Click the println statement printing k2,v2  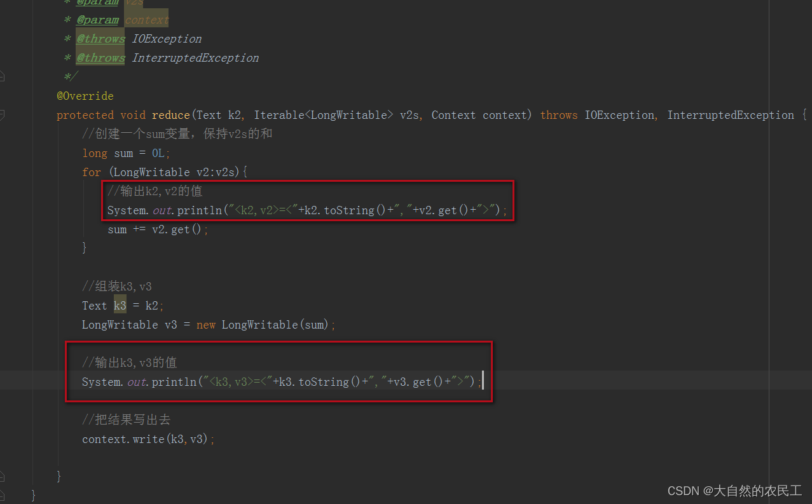(308, 210)
